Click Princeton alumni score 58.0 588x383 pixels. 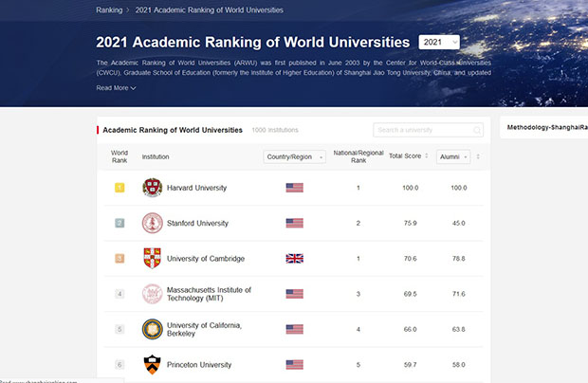point(459,365)
